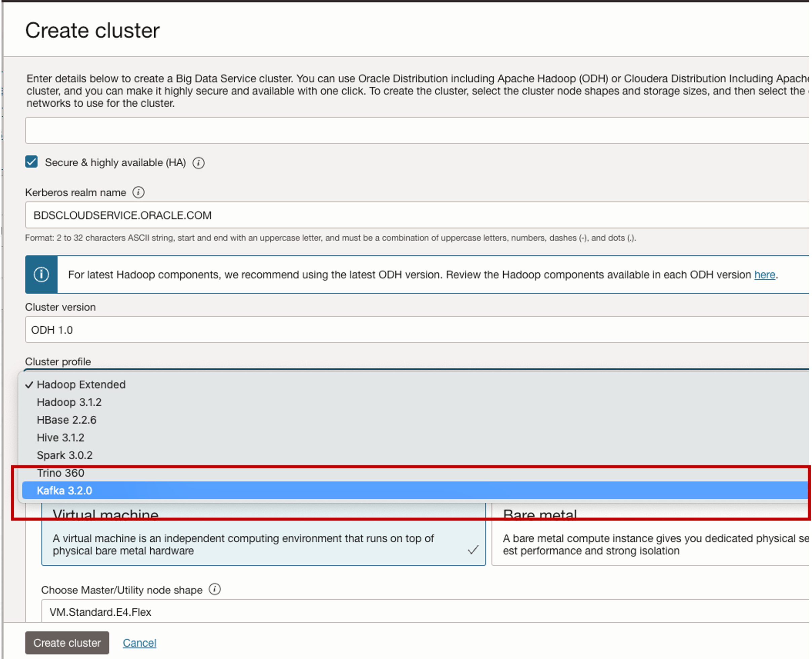
Task: Open info icon next to Secure & highly available
Action: 198,163
